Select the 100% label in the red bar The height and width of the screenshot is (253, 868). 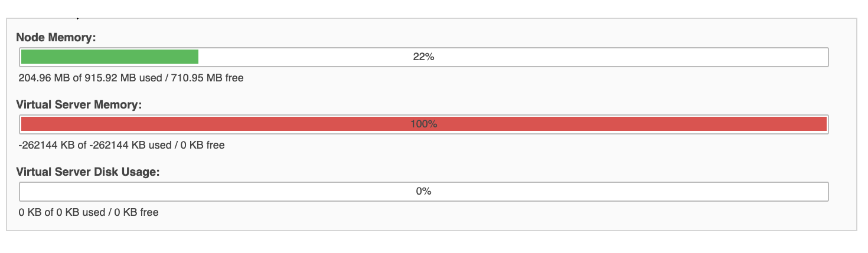tap(423, 124)
